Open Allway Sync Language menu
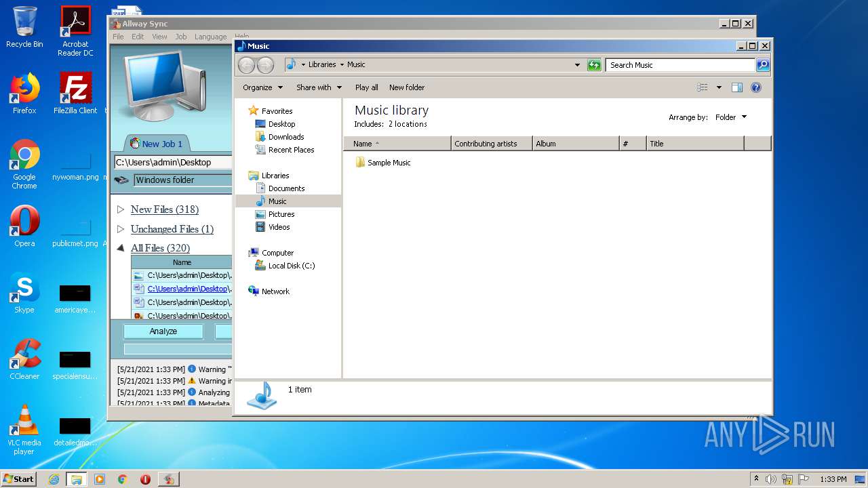868x488 pixels. click(210, 37)
